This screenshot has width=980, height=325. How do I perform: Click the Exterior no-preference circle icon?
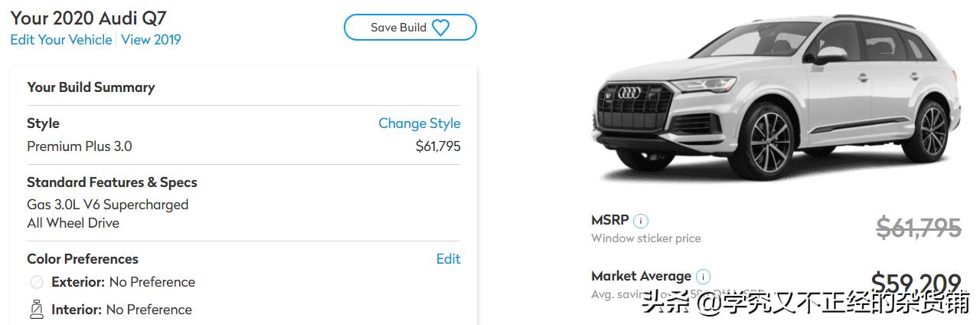(x=36, y=282)
